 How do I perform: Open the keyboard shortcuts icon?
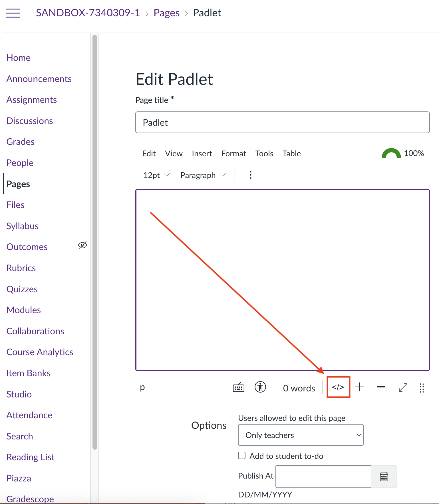coord(238,388)
